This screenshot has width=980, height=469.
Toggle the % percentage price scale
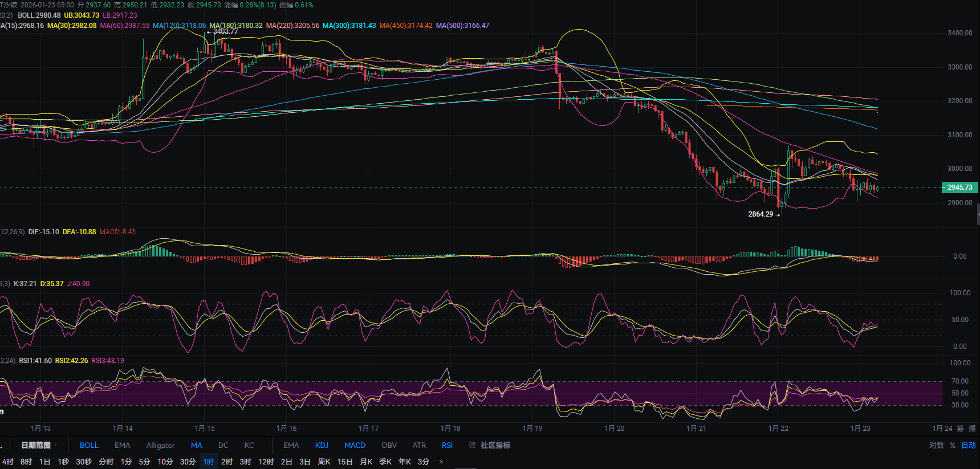click(x=953, y=445)
